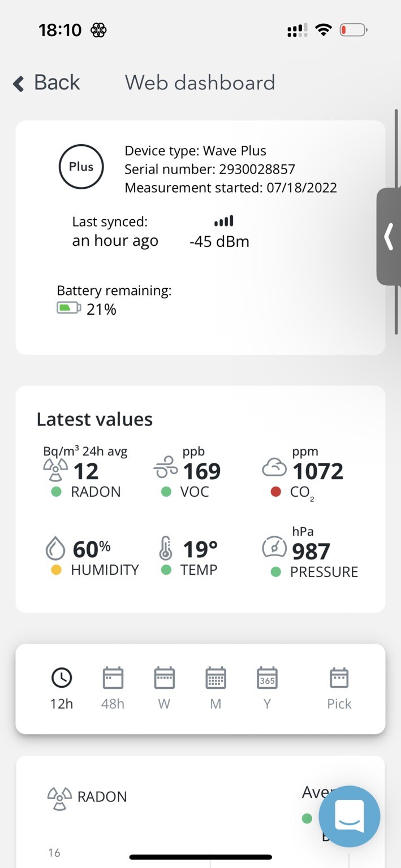Image resolution: width=401 pixels, height=868 pixels.
Task: Select the M monthly calendar range
Action: (215, 688)
